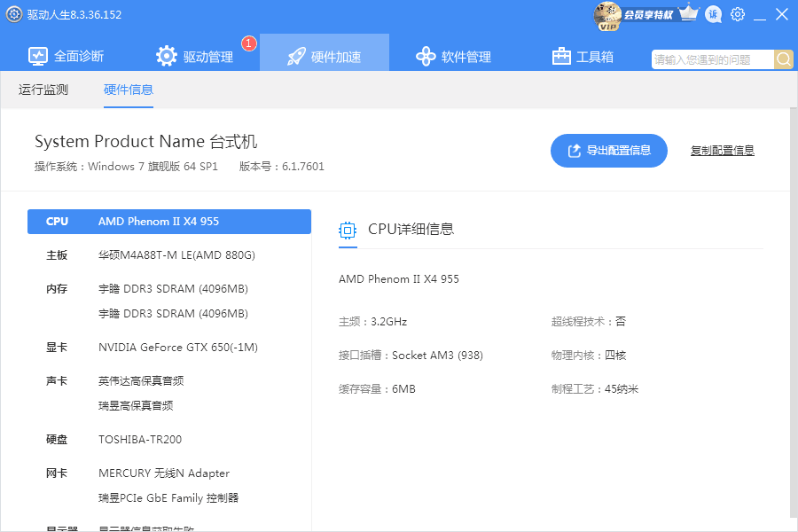Click the app logo in title bar
The width and height of the screenshot is (798, 532).
pos(13,15)
